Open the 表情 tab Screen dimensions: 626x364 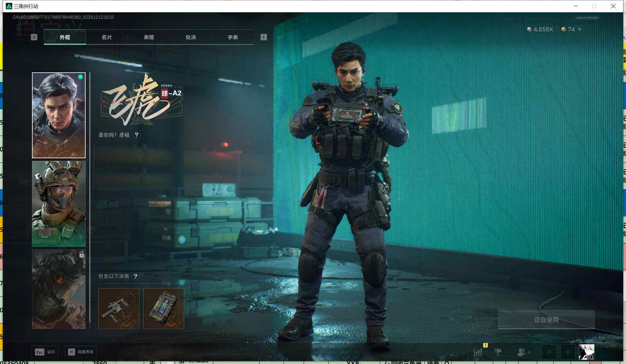tap(149, 37)
